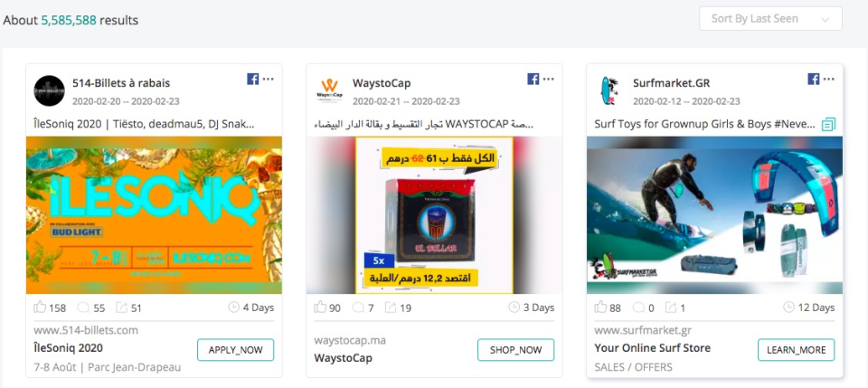The height and width of the screenshot is (388, 868).
Task: Click the like thumbs-up icon showing 158
Action: 40,308
